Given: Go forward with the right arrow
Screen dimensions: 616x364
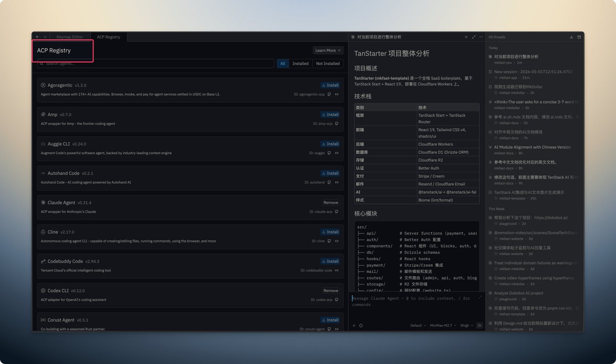Looking at the screenshot, I should click(x=45, y=37).
